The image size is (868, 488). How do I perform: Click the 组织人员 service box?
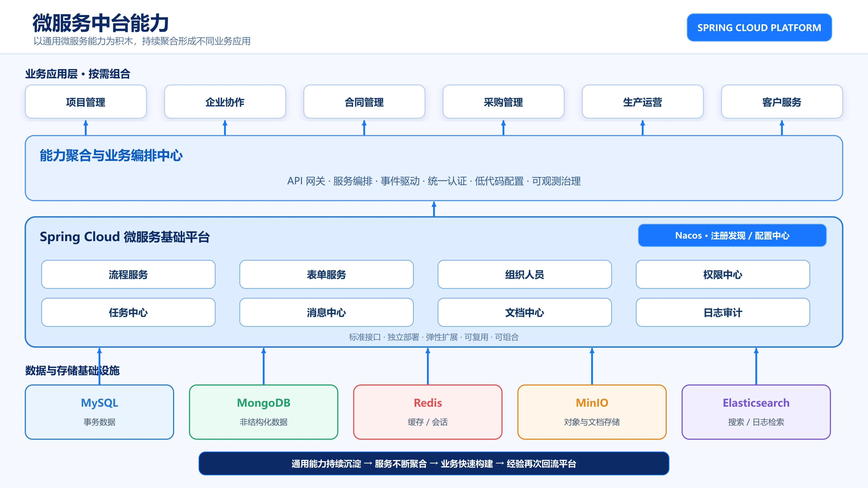[525, 274]
